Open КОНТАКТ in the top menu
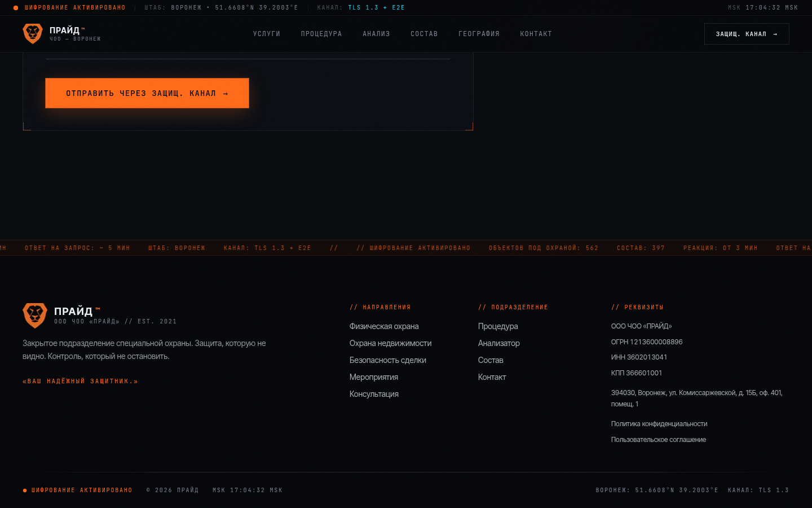Viewport: 812px width, 508px height. (536, 34)
